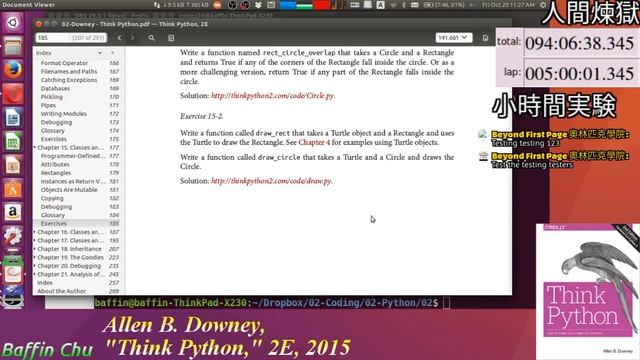This screenshot has height=360, width=640.
Task: Go to the Copying section
Action: (78, 198)
